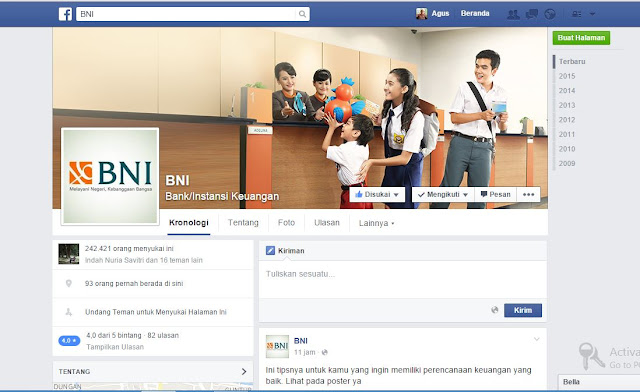Click the 11 jam post timestamp

click(x=304, y=352)
